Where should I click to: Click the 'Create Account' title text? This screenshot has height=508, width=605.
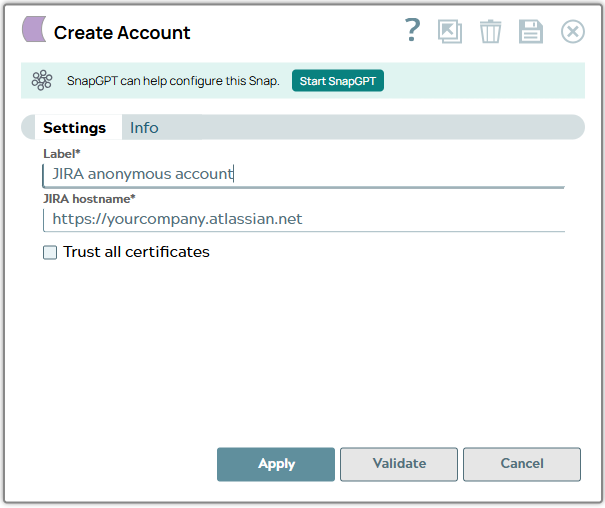[x=122, y=32]
